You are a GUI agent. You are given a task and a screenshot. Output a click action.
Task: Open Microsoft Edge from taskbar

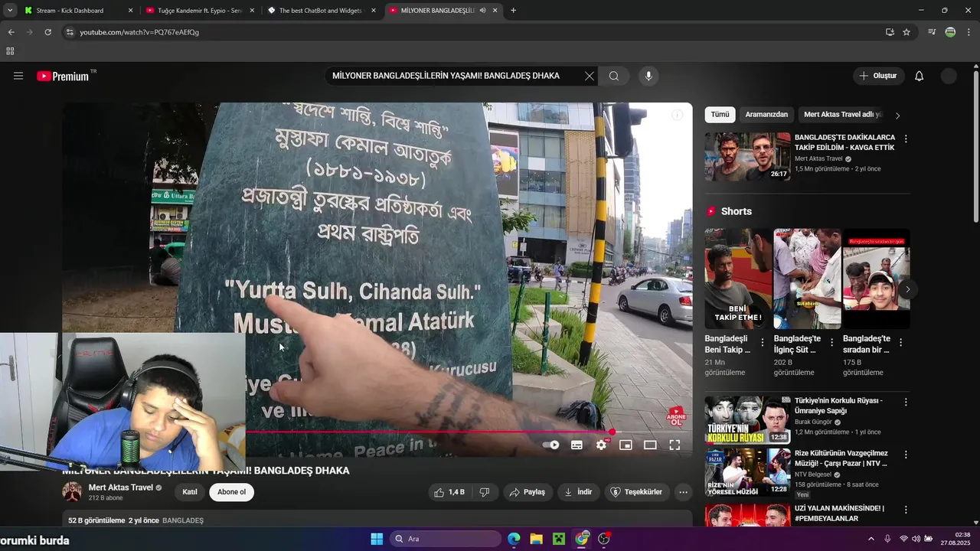tap(514, 539)
